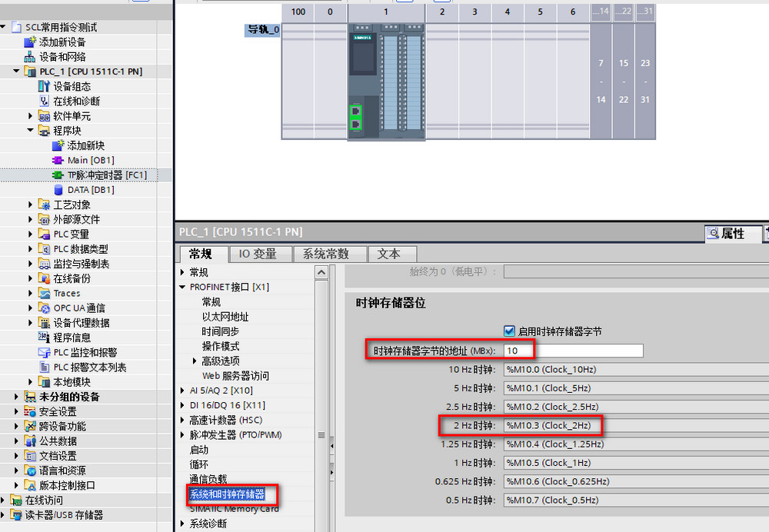769x532 pixels.
Task: Select 循环 in properties navigation
Action: coord(198,464)
